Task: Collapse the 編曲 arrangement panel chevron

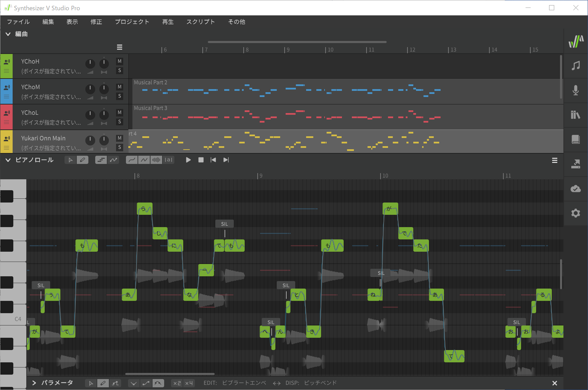Action: click(8, 34)
